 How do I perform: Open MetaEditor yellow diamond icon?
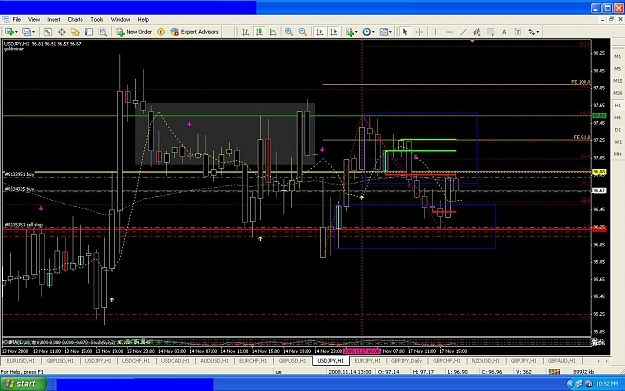tap(161, 32)
